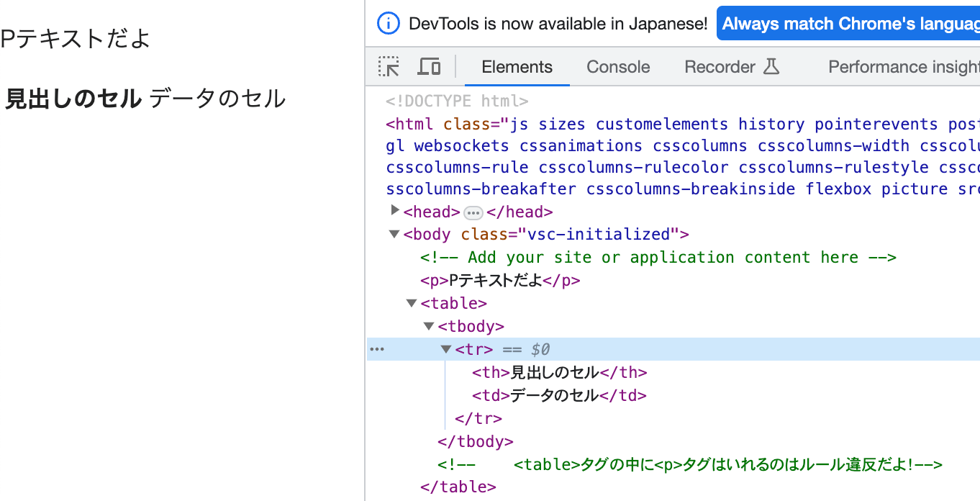Expand the collapsed head ellipsis badge
980x501 pixels.
473,212
